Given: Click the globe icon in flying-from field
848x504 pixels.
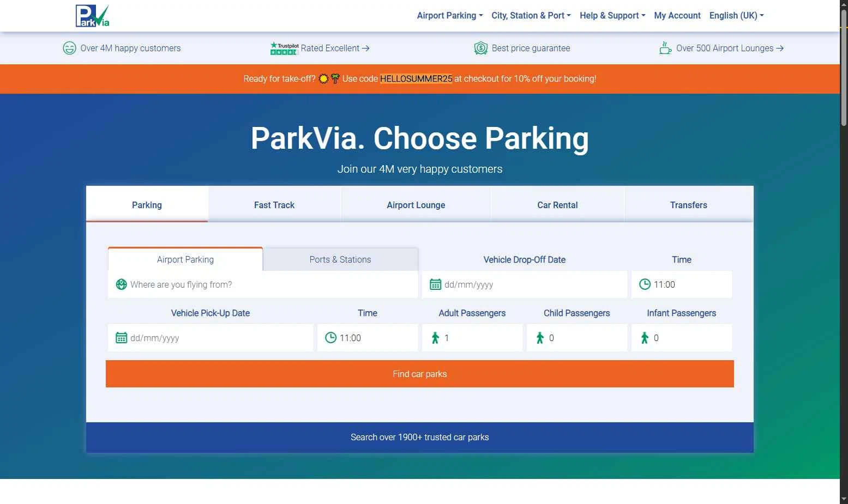Looking at the screenshot, I should click(x=122, y=284).
